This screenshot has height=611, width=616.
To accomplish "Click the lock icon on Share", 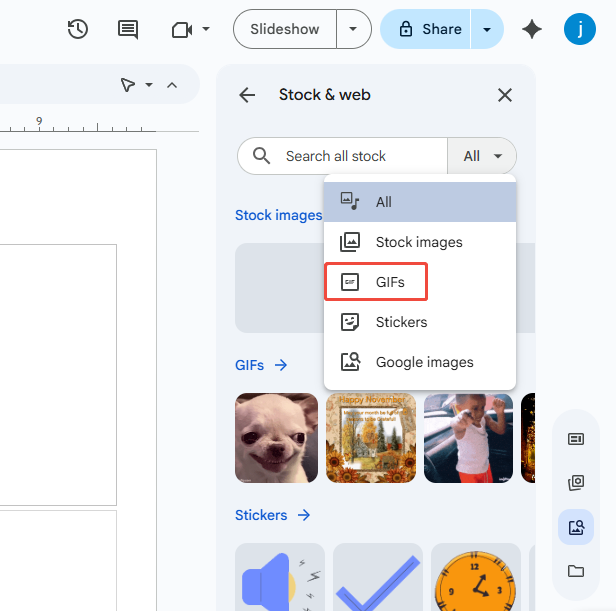I will 406,29.
